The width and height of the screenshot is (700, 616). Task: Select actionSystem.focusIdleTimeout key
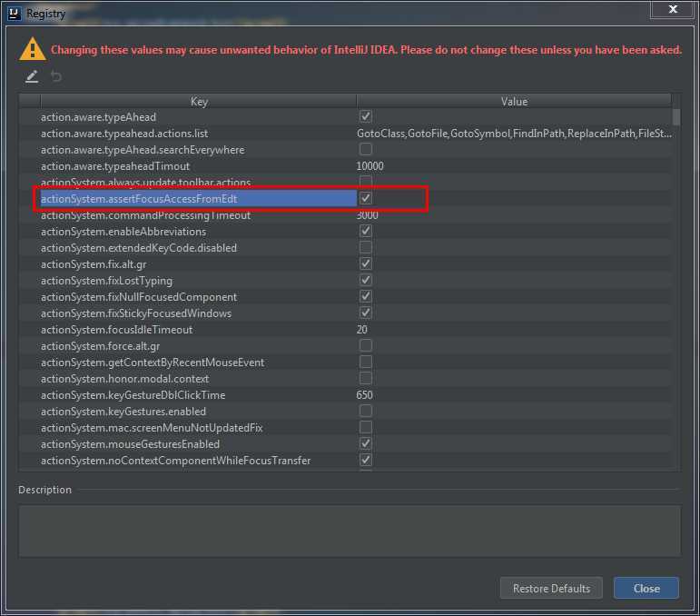click(116, 330)
